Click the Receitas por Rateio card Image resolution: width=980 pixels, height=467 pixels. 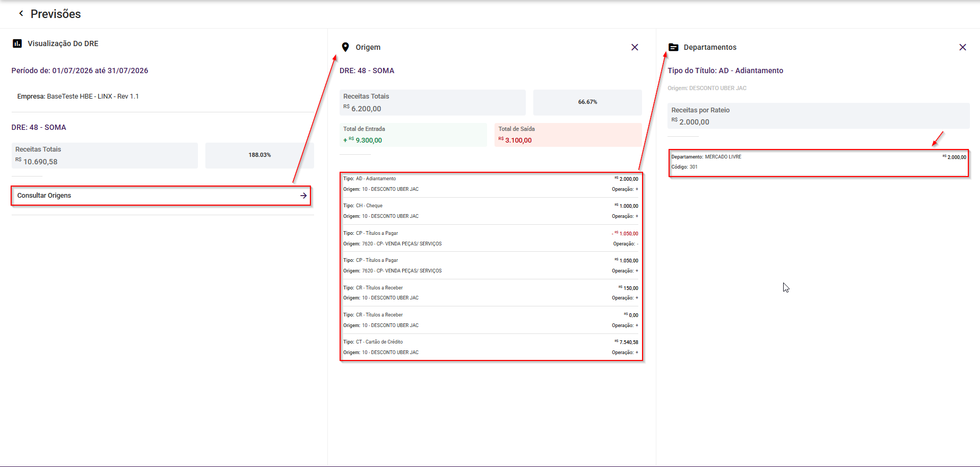[x=818, y=116]
